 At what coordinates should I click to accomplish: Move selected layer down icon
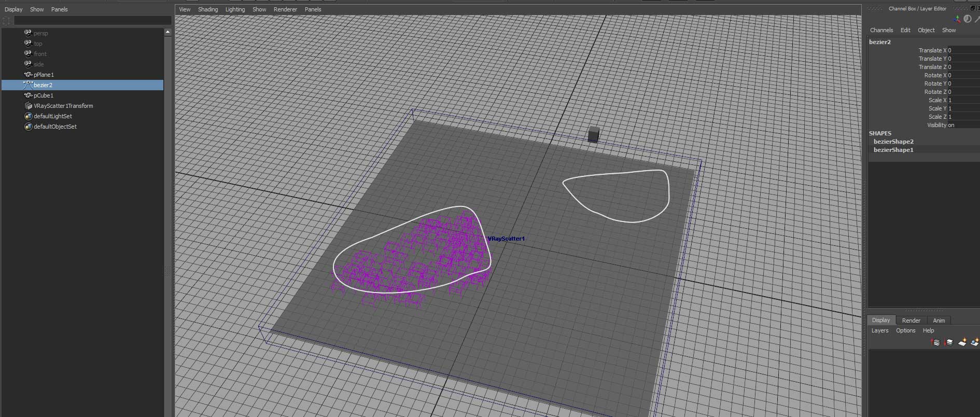coord(949,342)
